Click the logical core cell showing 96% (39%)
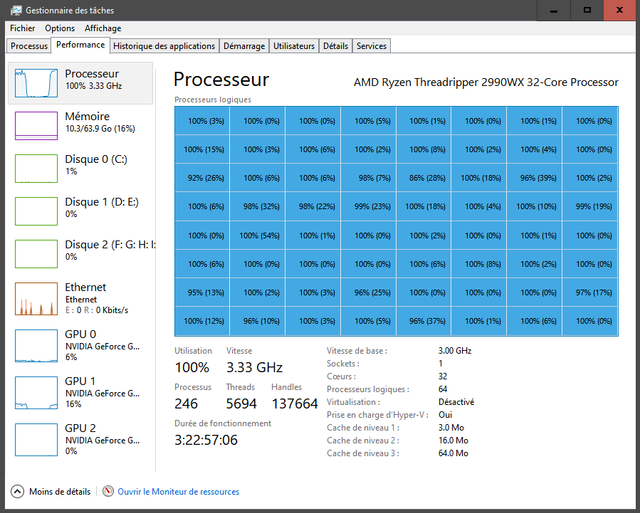The image size is (640, 513). tap(535, 178)
